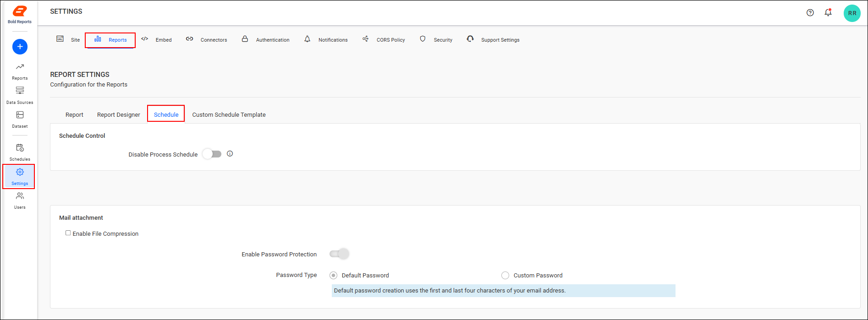Click the Bold Reports logo
868x320 pixels.
pyautogui.click(x=20, y=14)
